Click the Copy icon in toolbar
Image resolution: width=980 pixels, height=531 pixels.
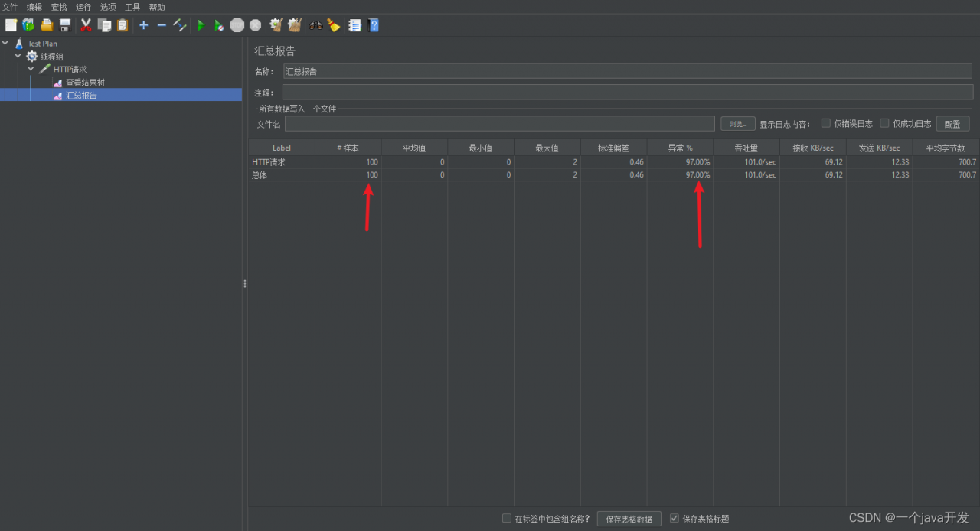click(x=104, y=25)
